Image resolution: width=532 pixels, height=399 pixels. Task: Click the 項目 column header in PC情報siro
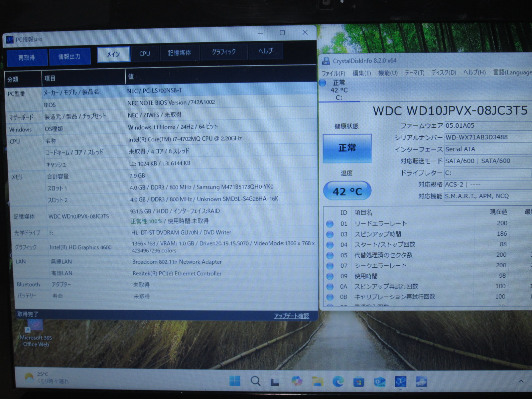pos(83,78)
